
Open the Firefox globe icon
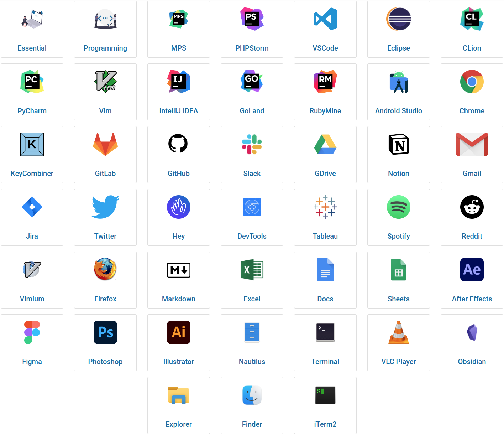click(105, 269)
